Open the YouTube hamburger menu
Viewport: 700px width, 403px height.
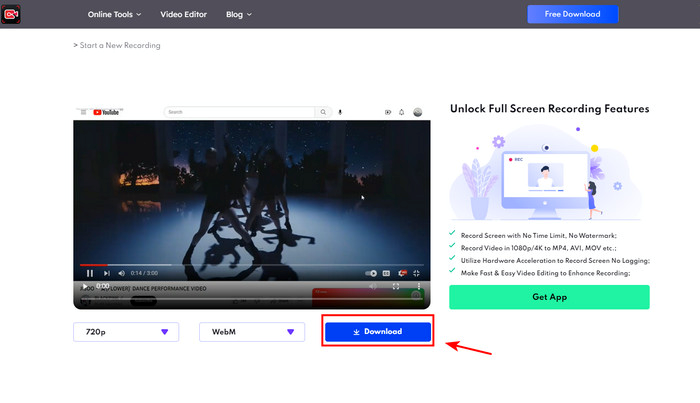coord(82,113)
